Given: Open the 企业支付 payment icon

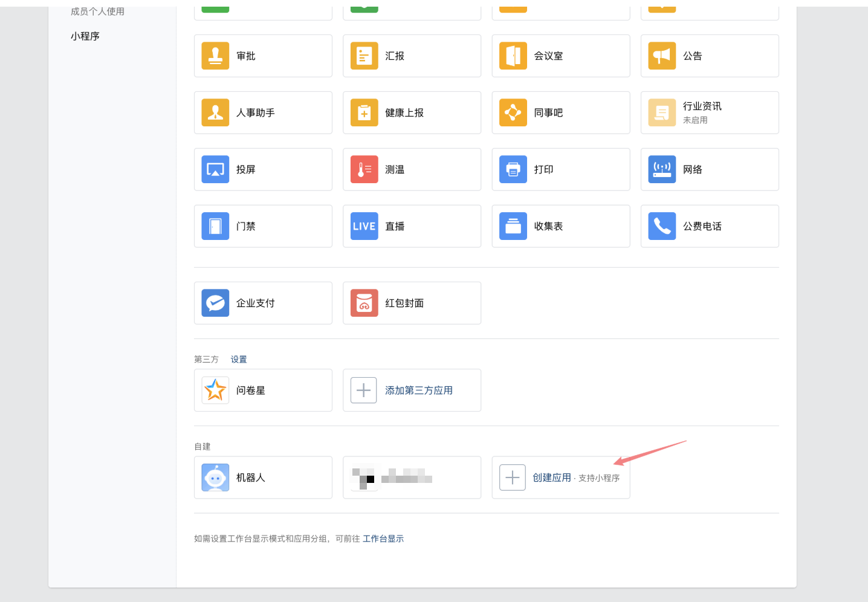Looking at the screenshot, I should coord(215,303).
